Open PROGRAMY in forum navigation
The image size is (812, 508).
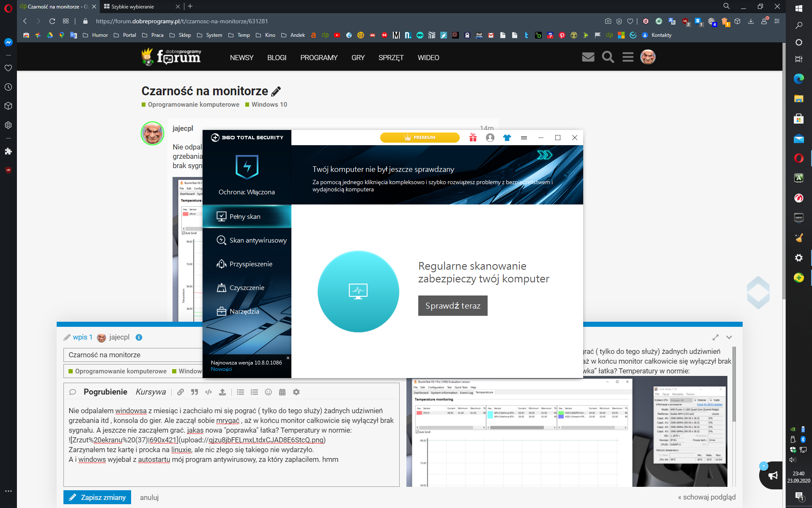point(319,58)
